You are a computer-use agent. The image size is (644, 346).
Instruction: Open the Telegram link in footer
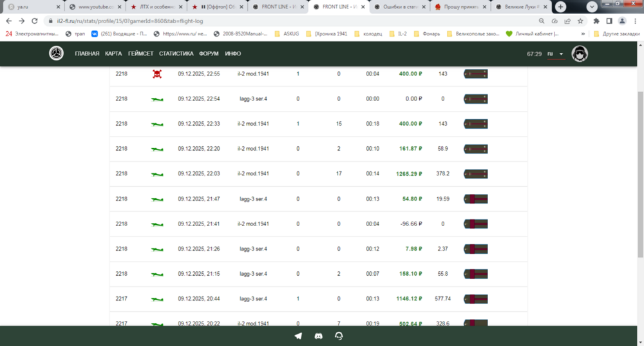[x=298, y=336]
